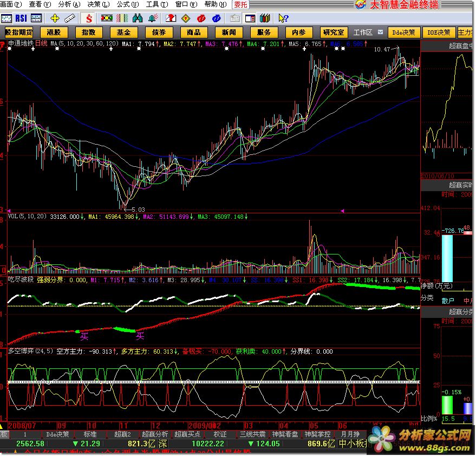Open the traffic light signal icon
This screenshot has height=456, width=476.
pyautogui.click(x=107, y=18)
